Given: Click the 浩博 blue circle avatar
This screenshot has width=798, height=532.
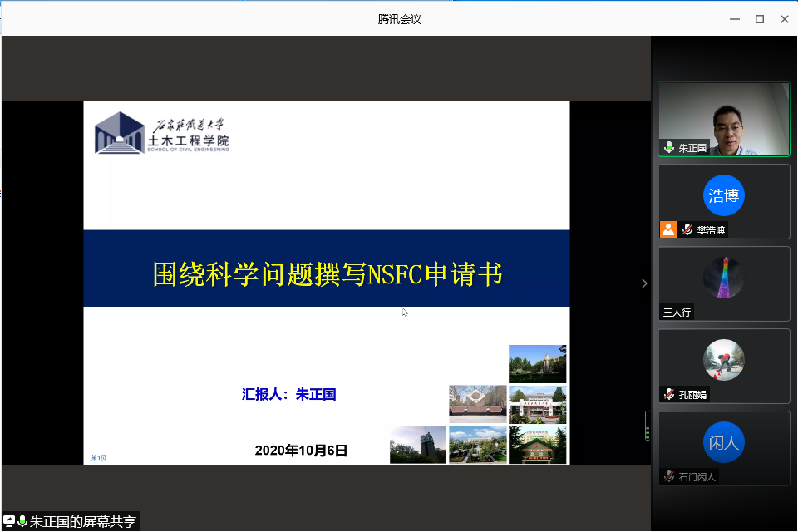Looking at the screenshot, I should pos(723,195).
